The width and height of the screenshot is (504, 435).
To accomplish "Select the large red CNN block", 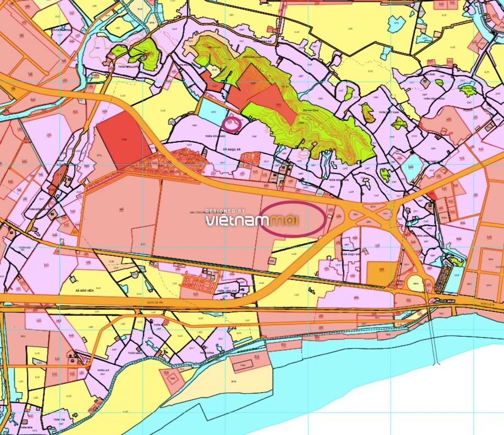I will [124, 141].
